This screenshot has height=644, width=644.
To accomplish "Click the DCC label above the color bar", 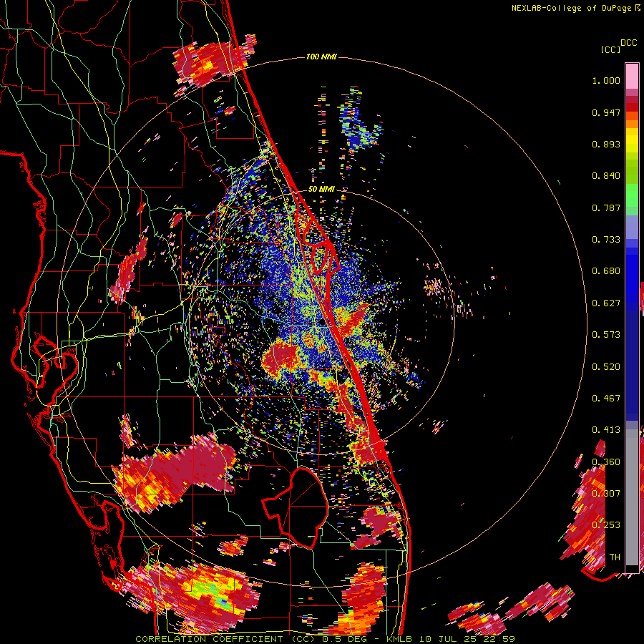I will tap(628, 43).
